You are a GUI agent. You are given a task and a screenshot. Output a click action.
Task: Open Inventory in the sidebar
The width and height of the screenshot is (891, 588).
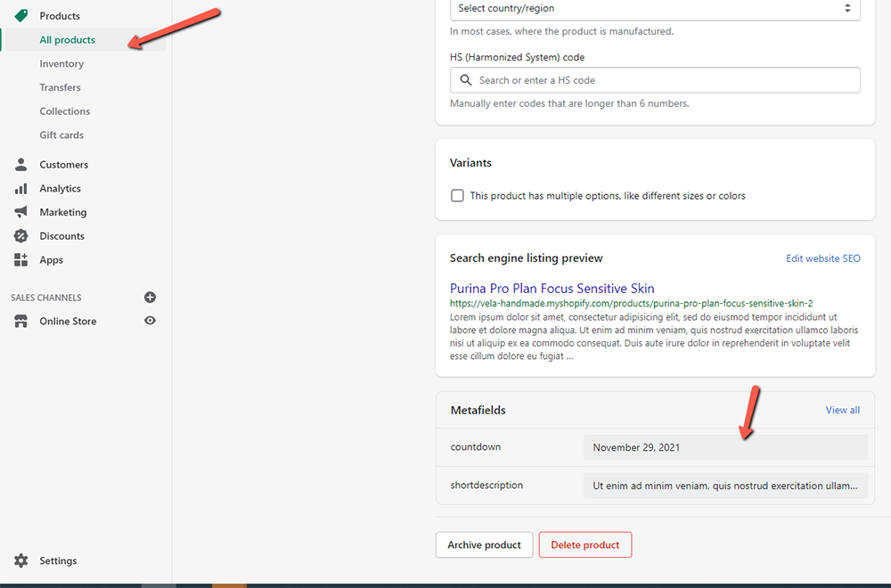(x=61, y=64)
